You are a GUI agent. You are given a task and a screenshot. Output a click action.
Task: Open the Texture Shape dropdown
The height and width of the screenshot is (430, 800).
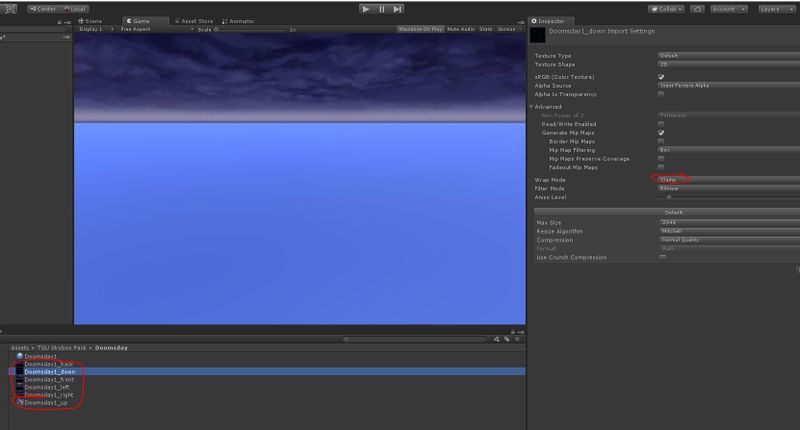pyautogui.click(x=729, y=64)
